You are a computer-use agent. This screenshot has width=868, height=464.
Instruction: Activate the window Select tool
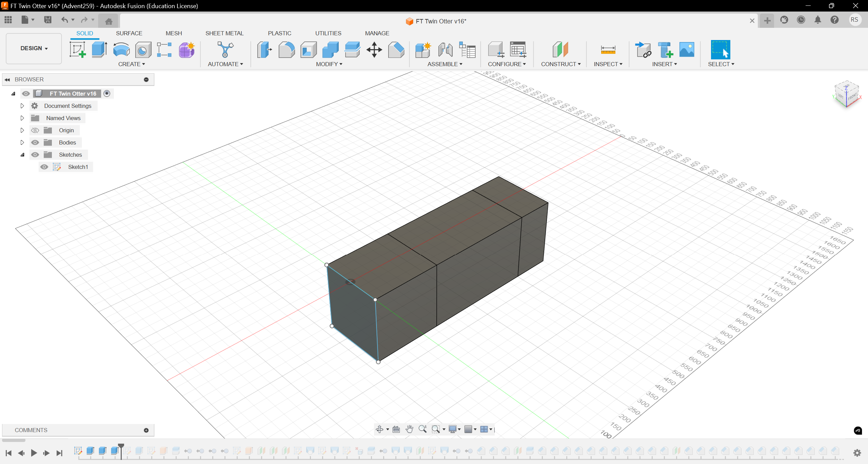(x=721, y=50)
